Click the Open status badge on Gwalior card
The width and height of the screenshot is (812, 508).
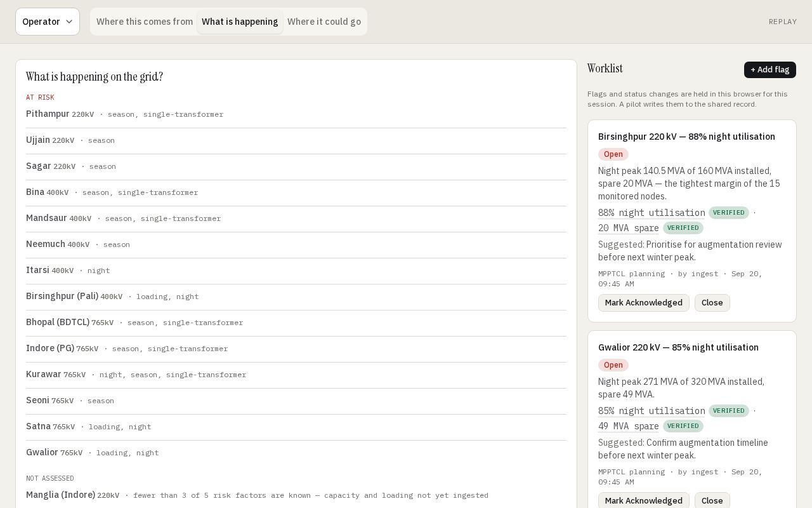[613, 365]
